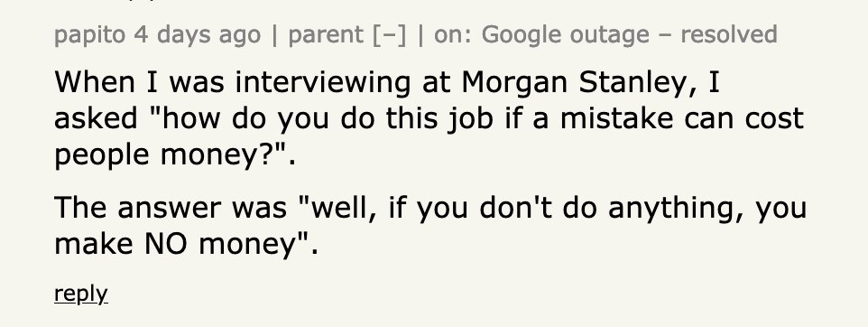This screenshot has height=327, width=868.
Task: Click the word 'interviewing' in the first paragraph
Action: [x=323, y=82]
